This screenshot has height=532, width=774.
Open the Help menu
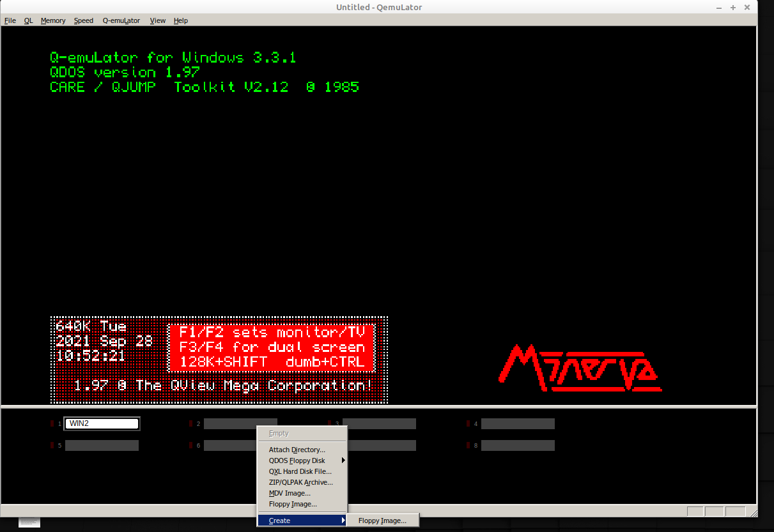[x=181, y=20]
